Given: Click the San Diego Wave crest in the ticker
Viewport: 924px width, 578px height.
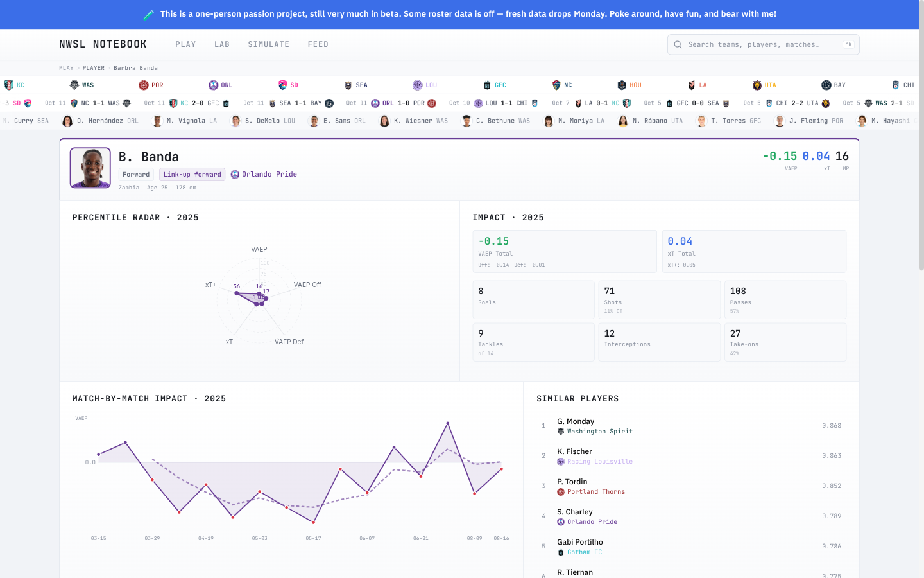Looking at the screenshot, I should [282, 85].
